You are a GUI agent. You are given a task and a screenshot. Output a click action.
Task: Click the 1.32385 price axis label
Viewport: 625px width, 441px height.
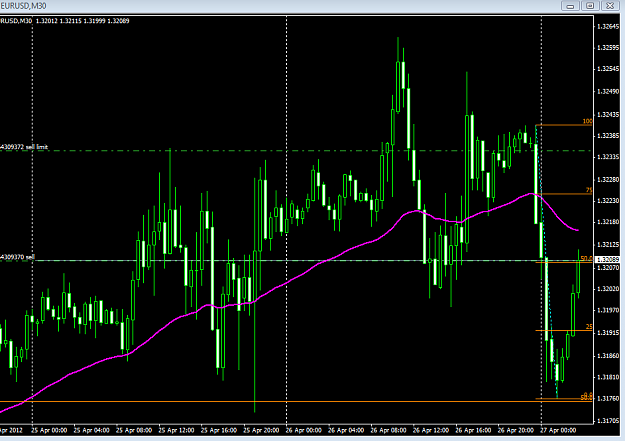(x=608, y=136)
